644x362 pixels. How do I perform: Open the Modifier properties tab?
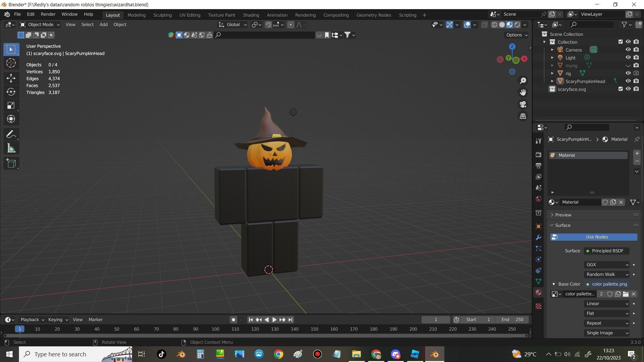coord(538,237)
